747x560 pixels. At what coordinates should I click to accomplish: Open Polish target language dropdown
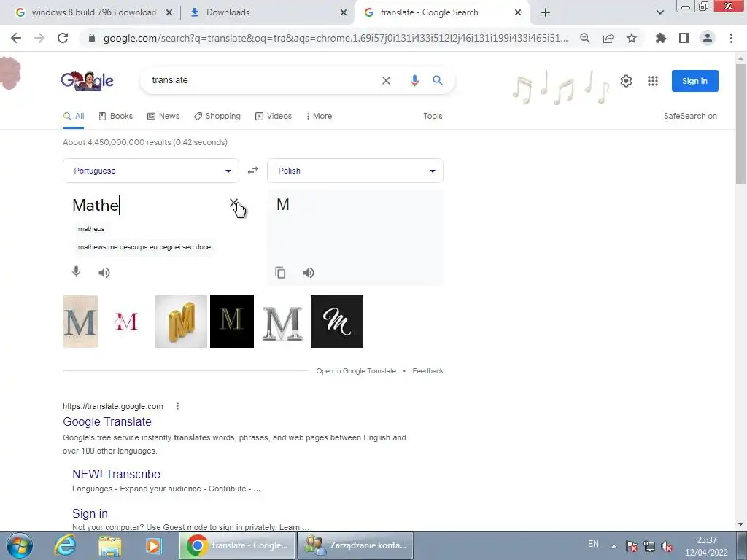355,171
